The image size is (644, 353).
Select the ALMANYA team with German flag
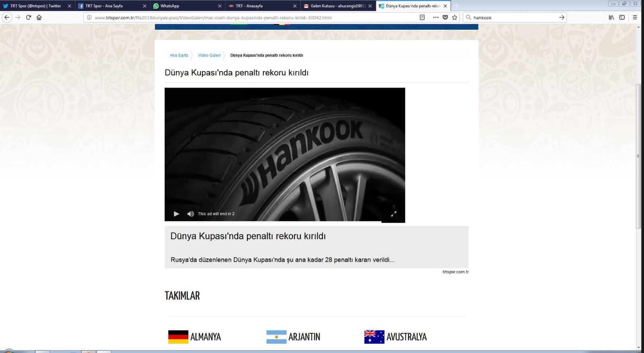click(195, 337)
